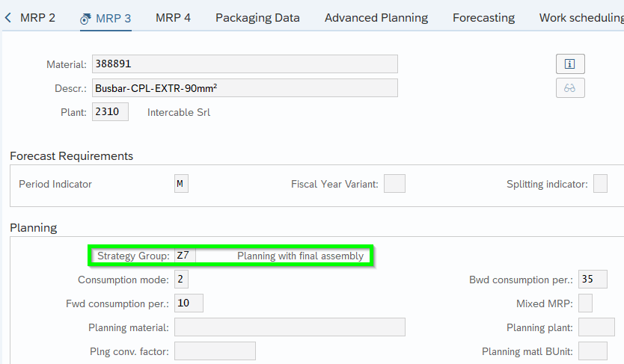The image size is (624, 364).
Task: Toggle the Mixed MRP checkbox
Action: pos(586,303)
